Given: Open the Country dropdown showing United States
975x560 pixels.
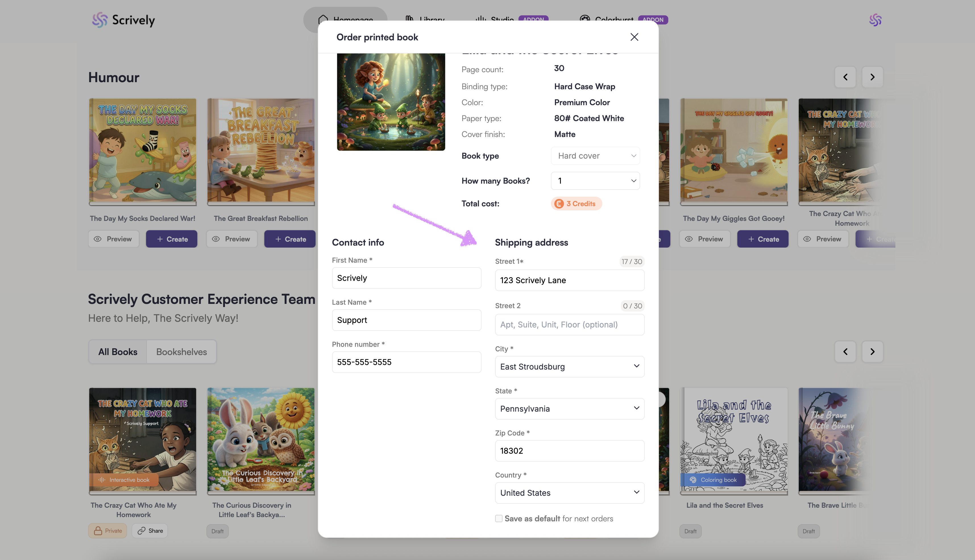Looking at the screenshot, I should [x=569, y=493].
